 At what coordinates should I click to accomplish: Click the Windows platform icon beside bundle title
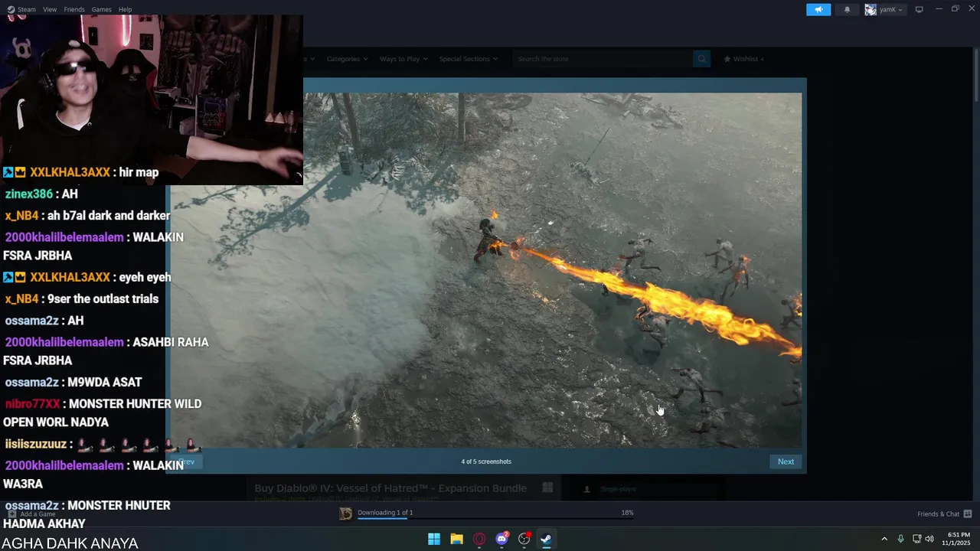point(547,487)
